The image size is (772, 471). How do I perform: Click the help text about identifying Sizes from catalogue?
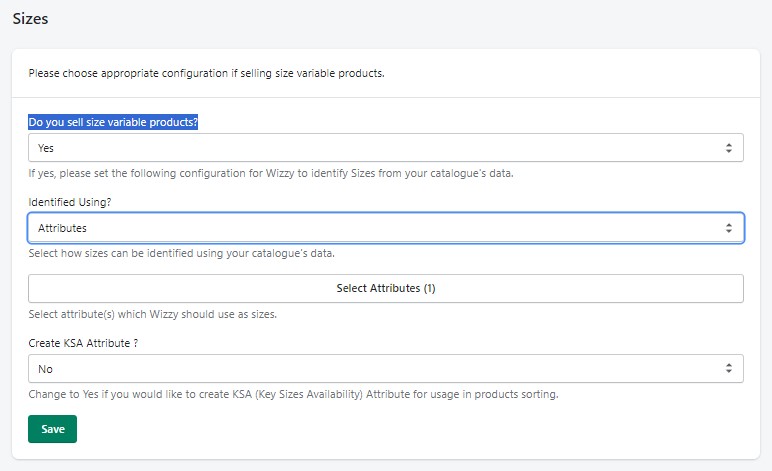pyautogui.click(x=270, y=173)
